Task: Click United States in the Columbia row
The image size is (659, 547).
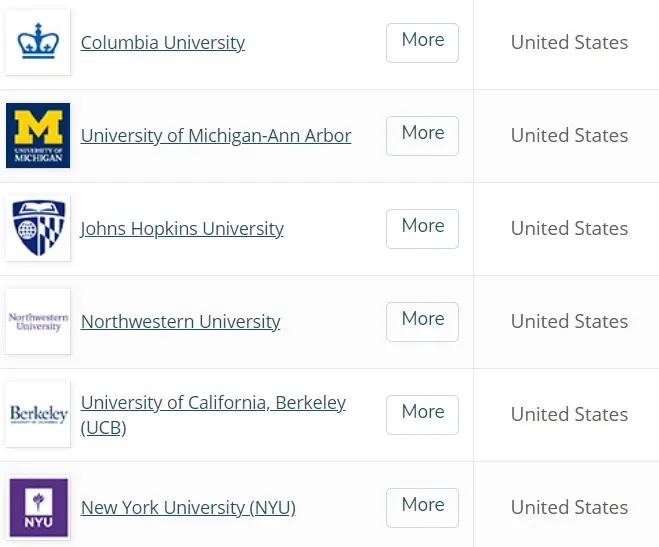Action: (x=569, y=43)
